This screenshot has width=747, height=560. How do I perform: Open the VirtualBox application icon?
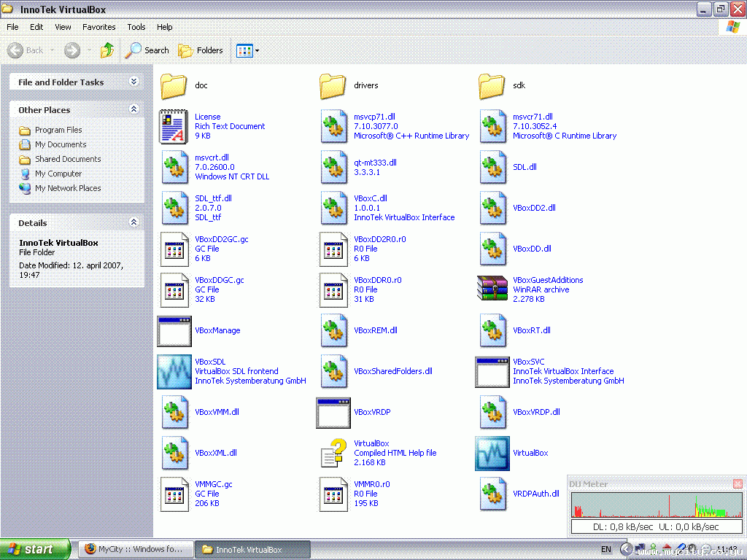(x=492, y=453)
